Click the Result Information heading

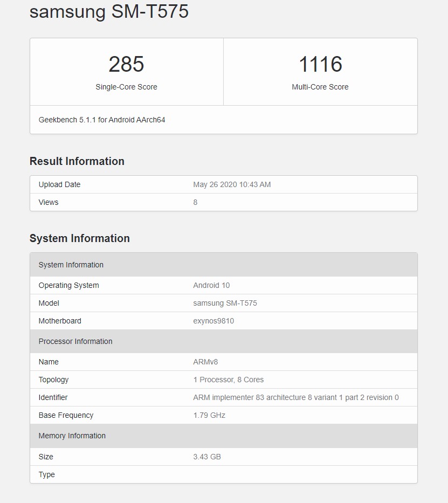tap(77, 161)
